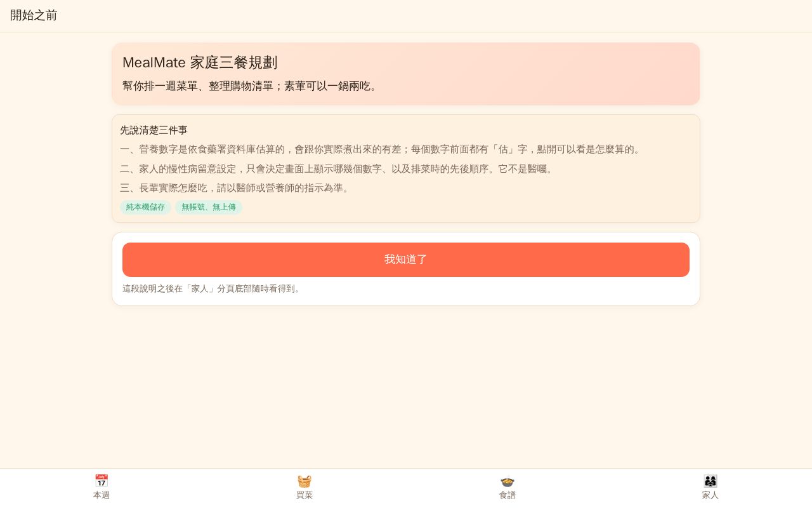Switch to the 家人 tab label
This screenshot has width=812, height=508.
710,495
